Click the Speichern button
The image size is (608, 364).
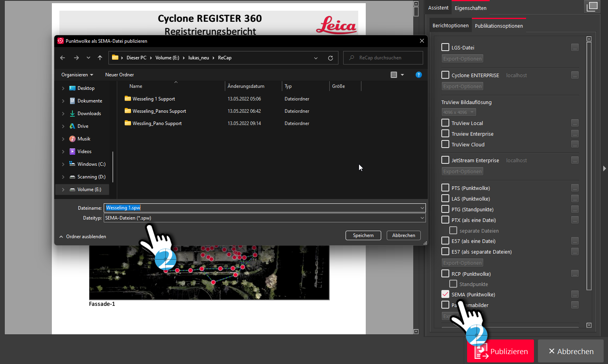[363, 235]
